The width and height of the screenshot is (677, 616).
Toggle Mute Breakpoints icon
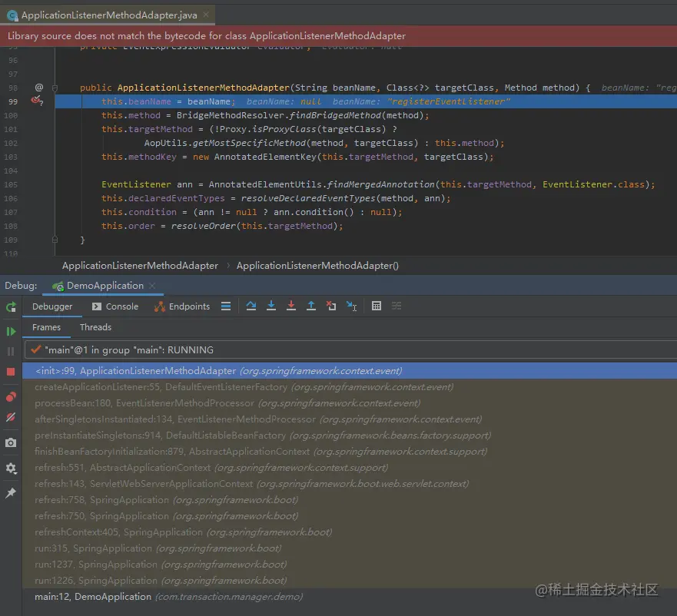tap(11, 417)
